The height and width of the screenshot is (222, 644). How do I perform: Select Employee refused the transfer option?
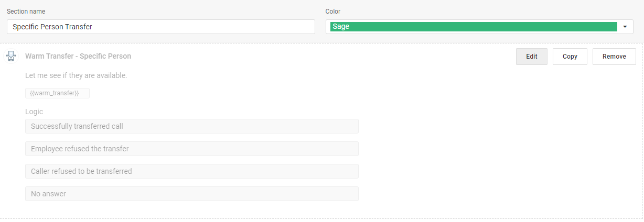[192, 149]
